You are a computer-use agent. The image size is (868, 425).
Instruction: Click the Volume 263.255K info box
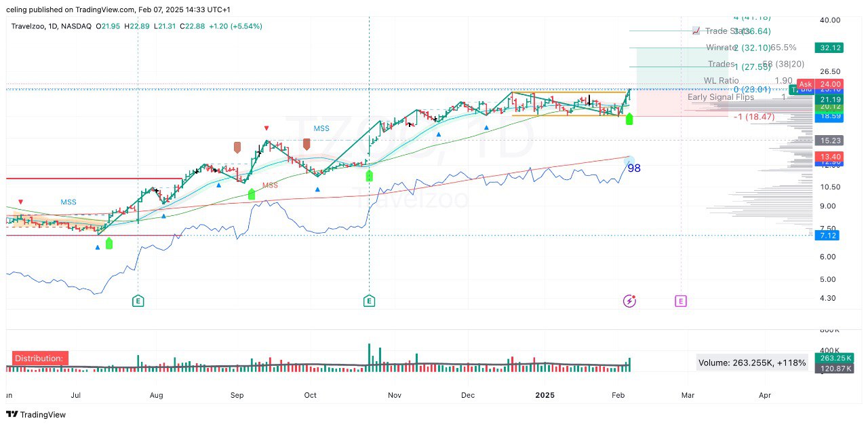(752, 363)
